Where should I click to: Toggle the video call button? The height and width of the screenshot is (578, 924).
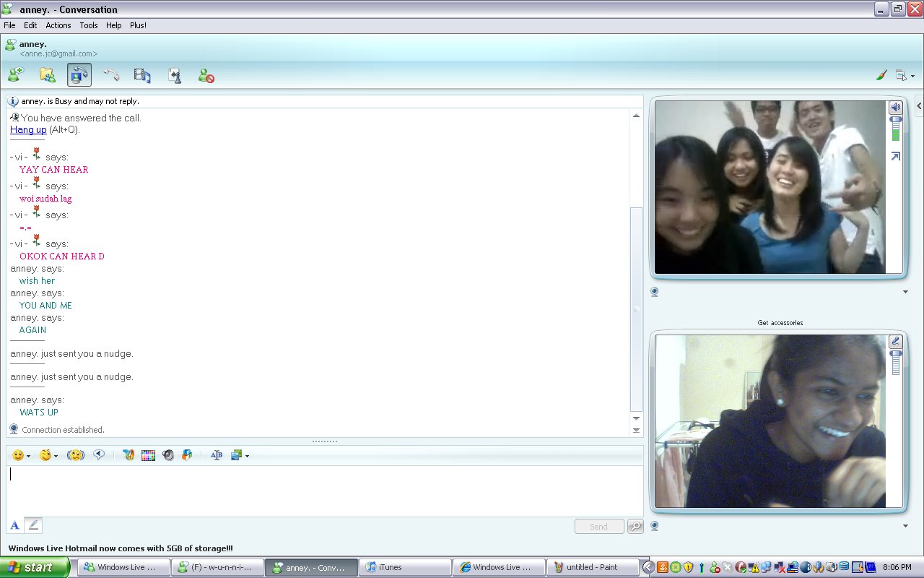(x=79, y=74)
